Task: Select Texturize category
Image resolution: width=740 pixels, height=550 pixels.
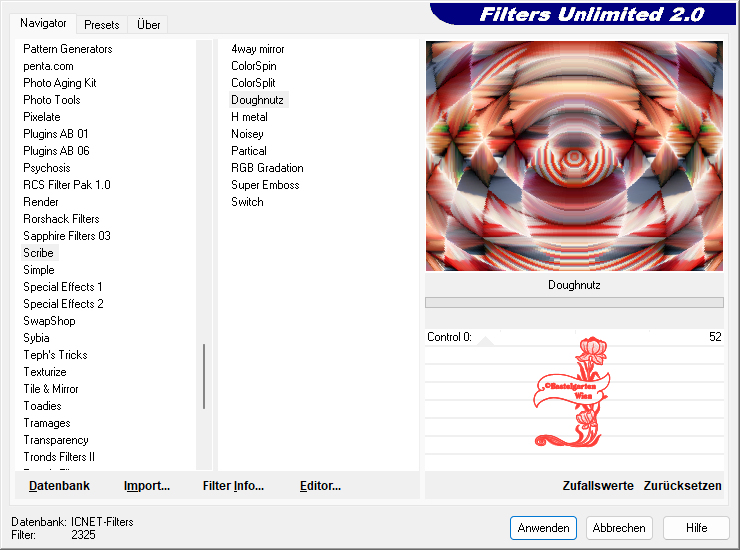Action: [45, 372]
